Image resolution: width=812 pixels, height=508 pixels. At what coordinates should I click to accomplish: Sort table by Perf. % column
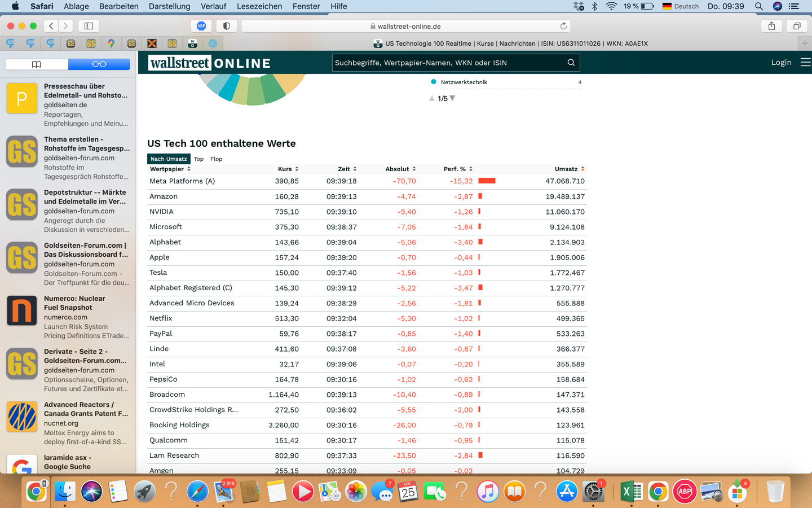pos(457,169)
